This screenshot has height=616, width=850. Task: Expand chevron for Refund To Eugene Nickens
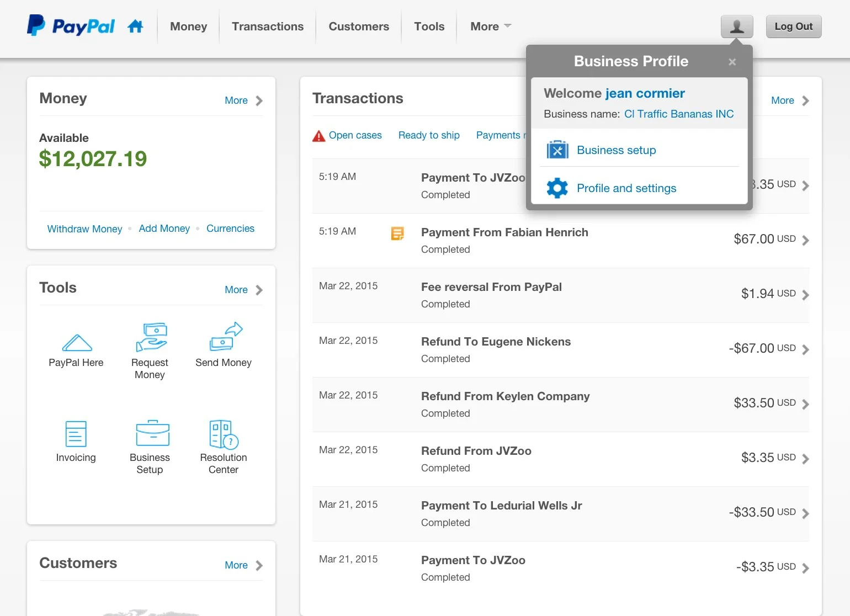tap(805, 349)
